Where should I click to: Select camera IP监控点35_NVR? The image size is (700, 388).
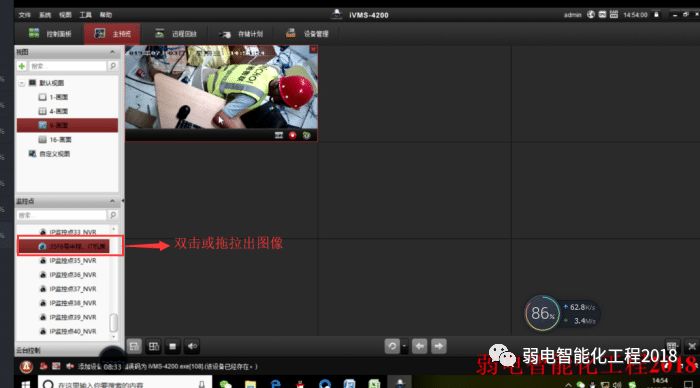(68, 261)
